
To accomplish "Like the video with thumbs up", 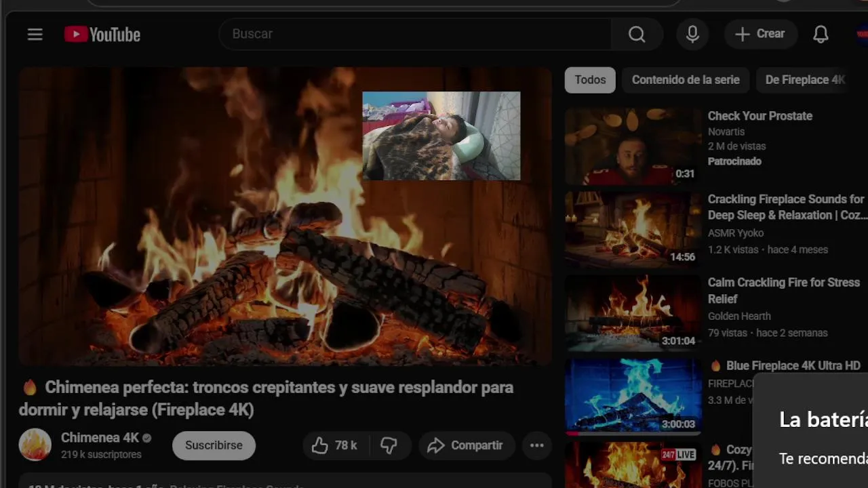I will coord(335,445).
